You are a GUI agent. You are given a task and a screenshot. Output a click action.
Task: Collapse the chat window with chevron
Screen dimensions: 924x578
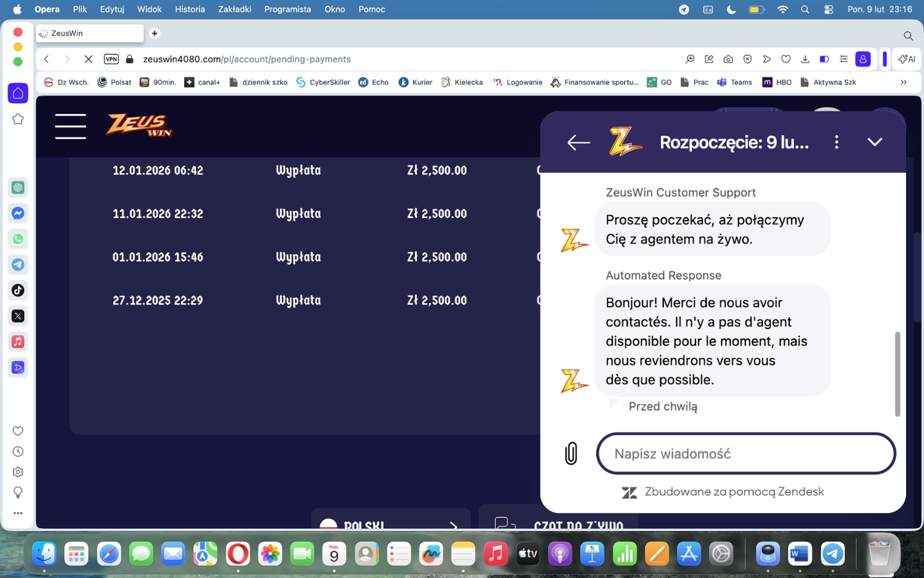tap(874, 142)
